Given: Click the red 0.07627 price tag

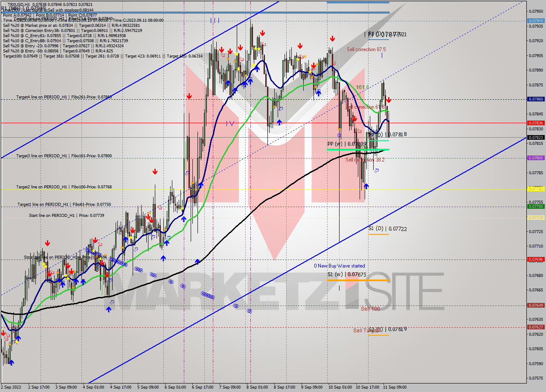Looking at the screenshot, I should (536, 327).
